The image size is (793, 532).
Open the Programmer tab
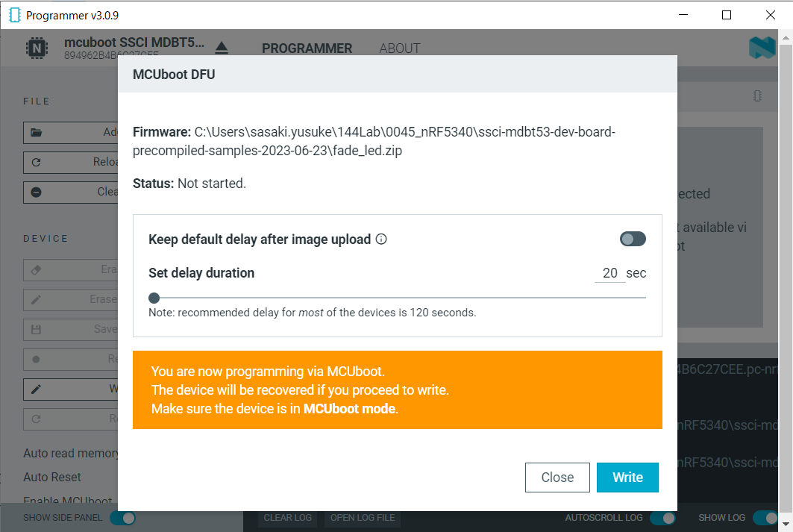(x=307, y=48)
